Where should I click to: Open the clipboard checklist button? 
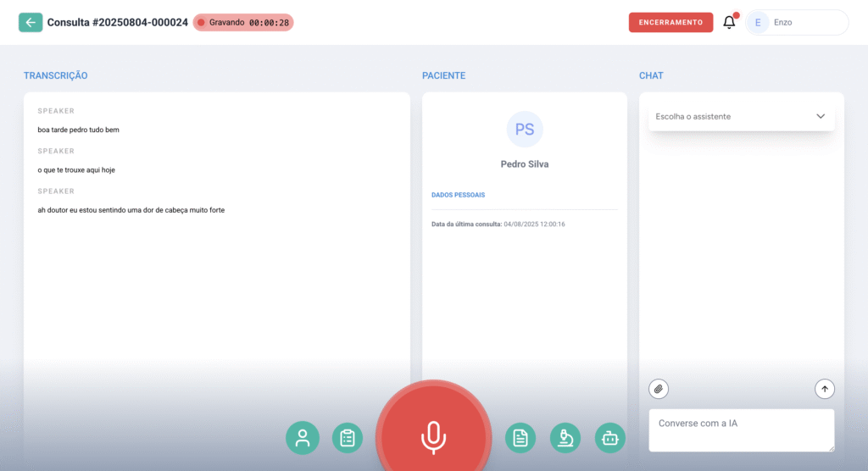pos(347,438)
